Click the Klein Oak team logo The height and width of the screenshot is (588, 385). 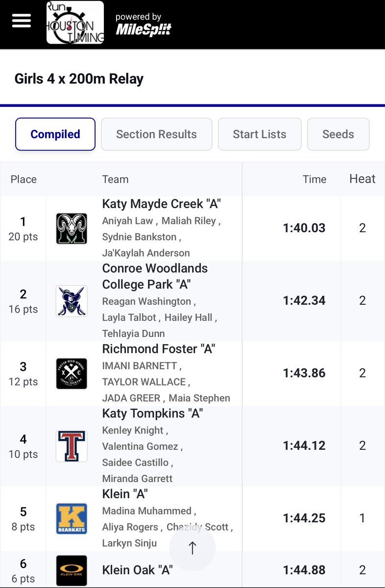point(72,570)
